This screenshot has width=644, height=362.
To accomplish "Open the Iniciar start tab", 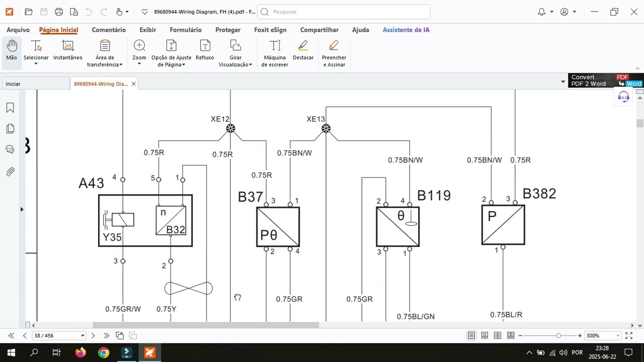I will click(x=35, y=84).
